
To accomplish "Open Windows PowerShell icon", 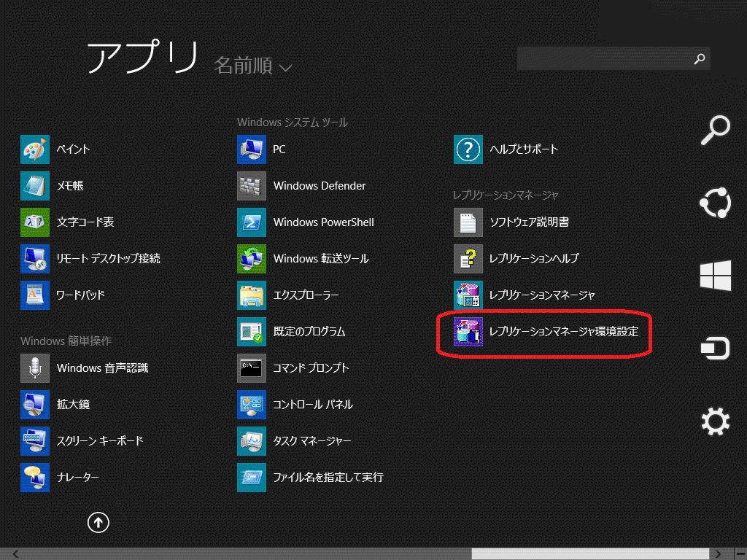I will (x=252, y=222).
